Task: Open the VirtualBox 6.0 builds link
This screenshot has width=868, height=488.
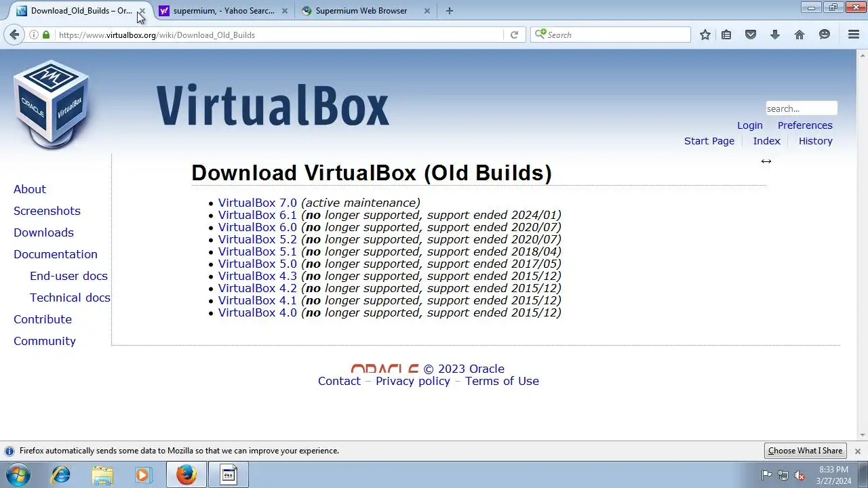Action: coord(258,227)
